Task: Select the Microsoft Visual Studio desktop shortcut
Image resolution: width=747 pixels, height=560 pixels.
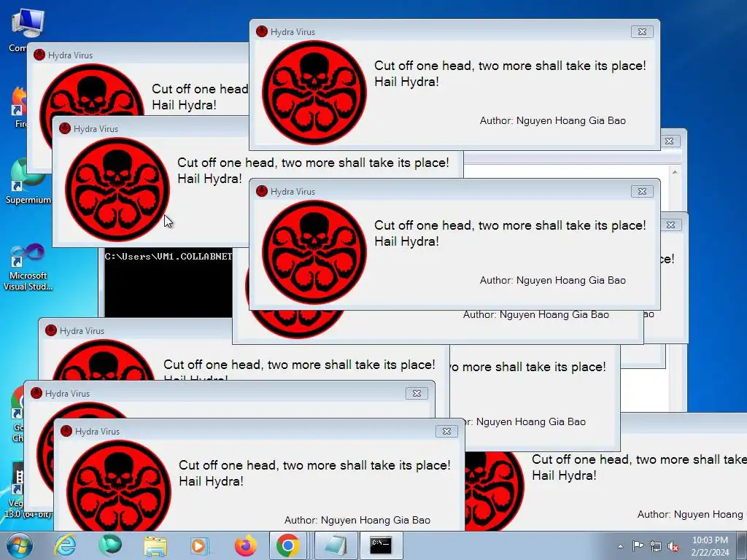Action: coord(28,268)
